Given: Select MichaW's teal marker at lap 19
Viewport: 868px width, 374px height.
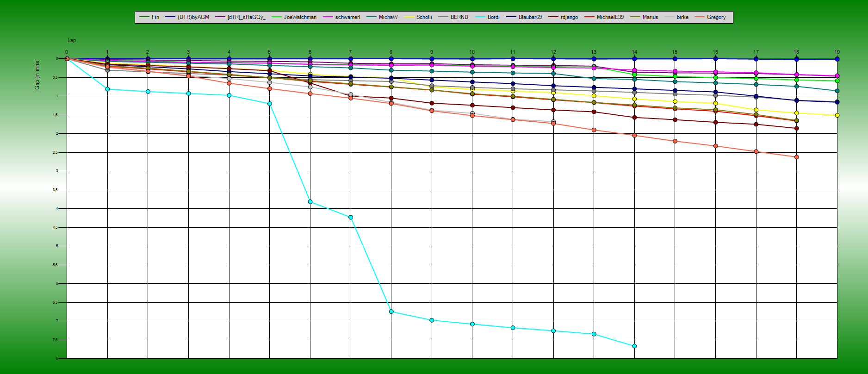Looking at the screenshot, I should (x=837, y=91).
